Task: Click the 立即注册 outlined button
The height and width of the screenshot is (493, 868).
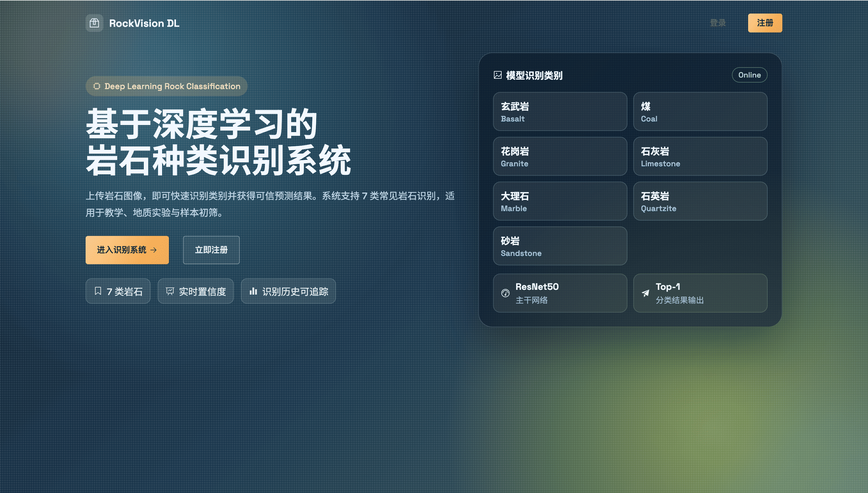Action: [x=211, y=250]
